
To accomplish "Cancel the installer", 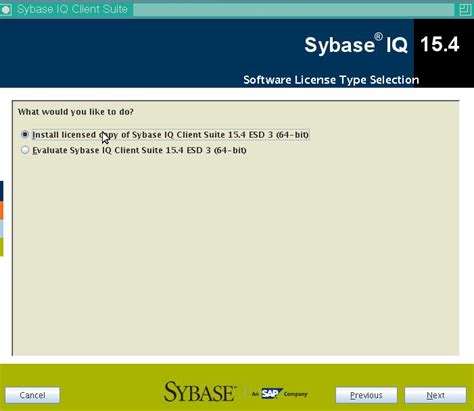I will click(x=33, y=395).
